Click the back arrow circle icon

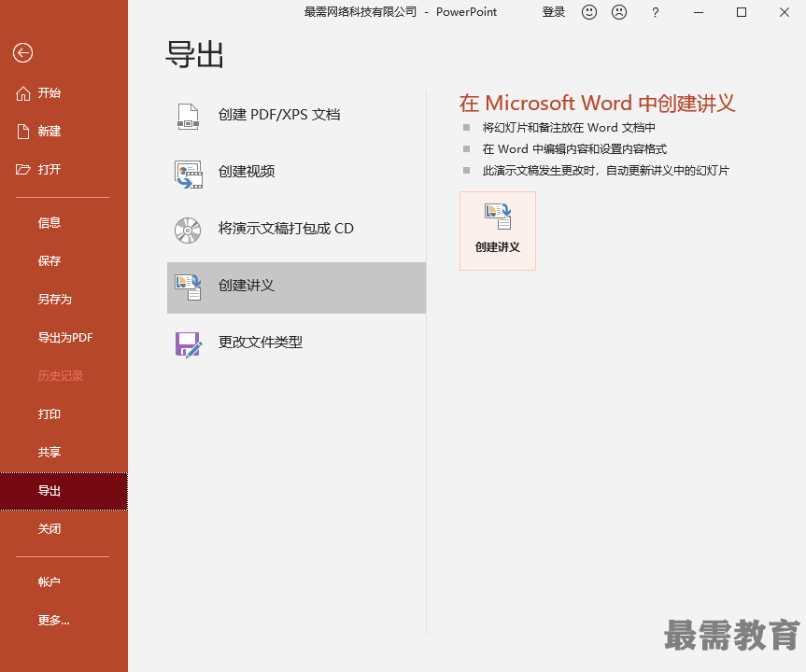(22, 53)
